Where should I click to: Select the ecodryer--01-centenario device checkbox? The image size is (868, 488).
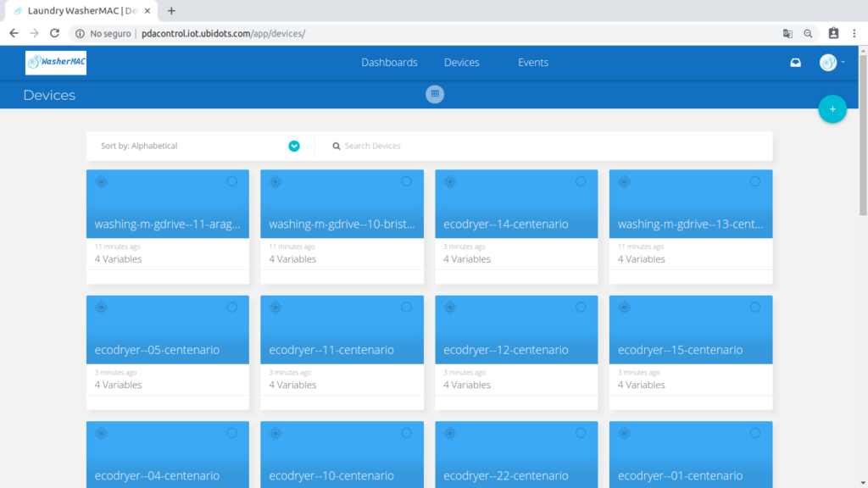coord(755,433)
